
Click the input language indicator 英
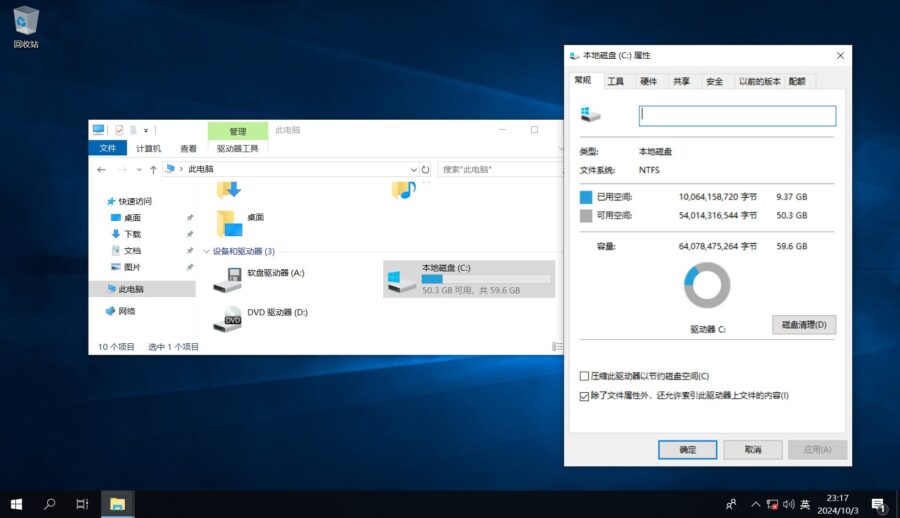805,504
